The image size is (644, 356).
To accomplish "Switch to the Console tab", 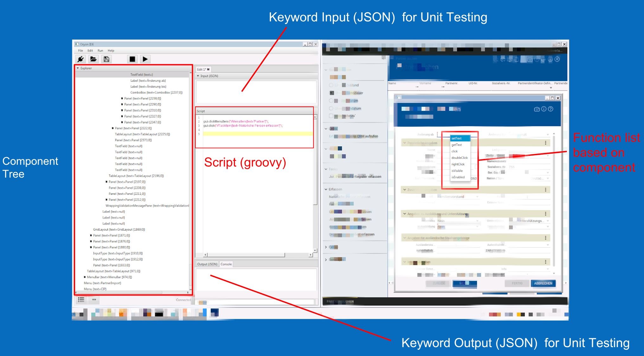I will 226,264.
